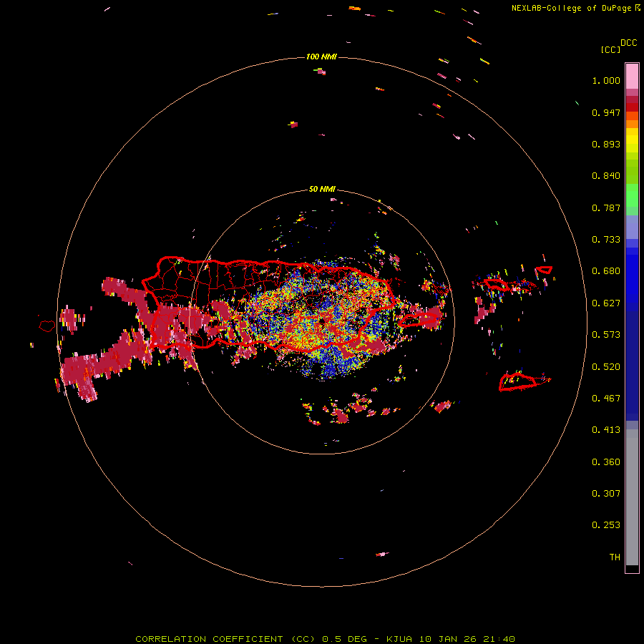644x644 pixels.
Task: Click the 0.787 legend value
Action: point(606,208)
